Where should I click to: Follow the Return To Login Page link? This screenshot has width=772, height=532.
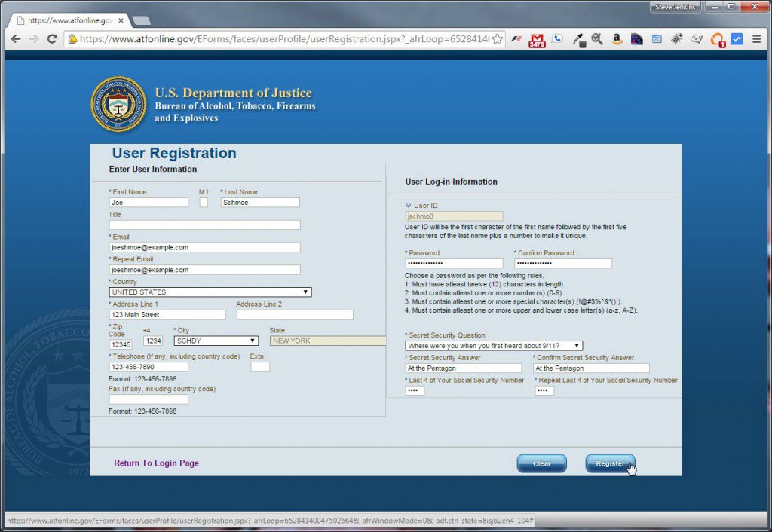tap(156, 463)
